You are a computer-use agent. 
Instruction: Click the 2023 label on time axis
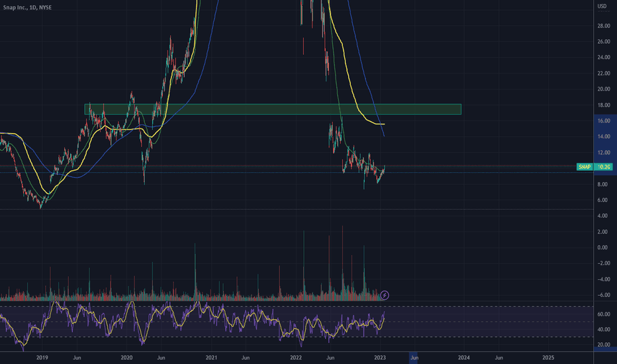coord(380,357)
